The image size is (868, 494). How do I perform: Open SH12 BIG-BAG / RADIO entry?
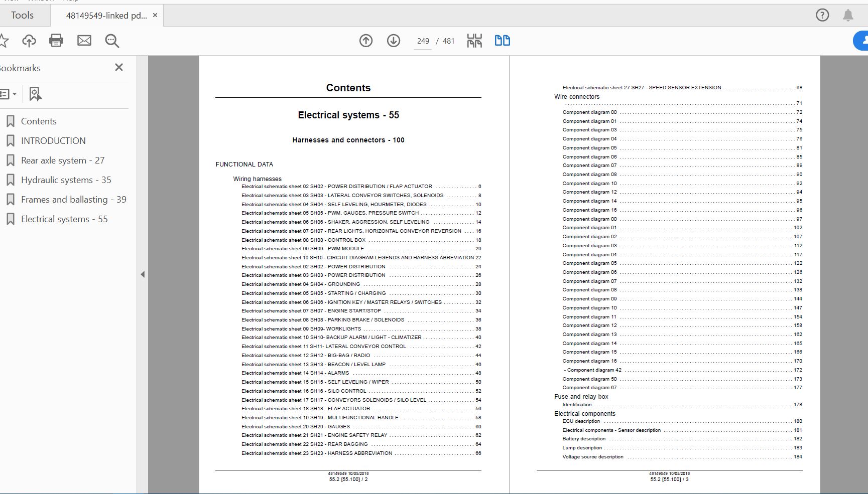[361, 356]
